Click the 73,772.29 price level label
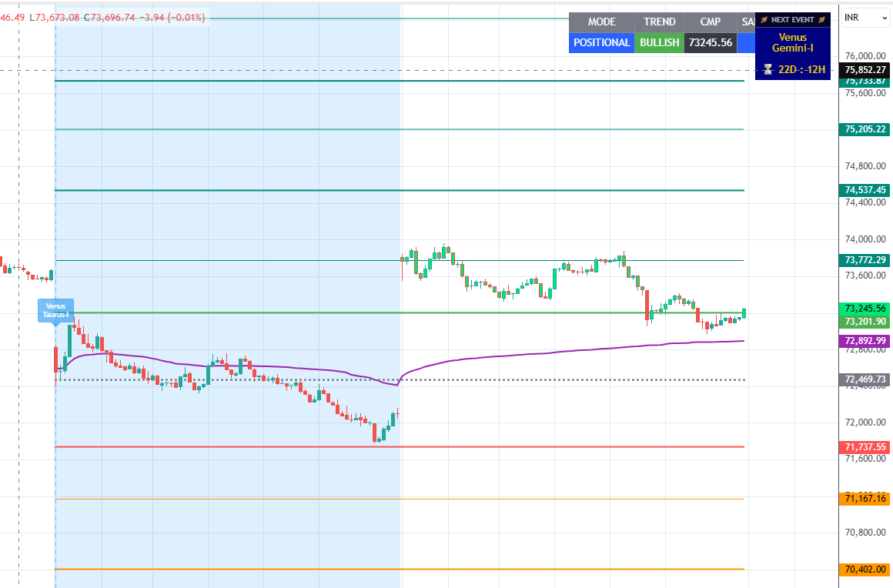This screenshot has height=588, width=893. click(x=865, y=260)
